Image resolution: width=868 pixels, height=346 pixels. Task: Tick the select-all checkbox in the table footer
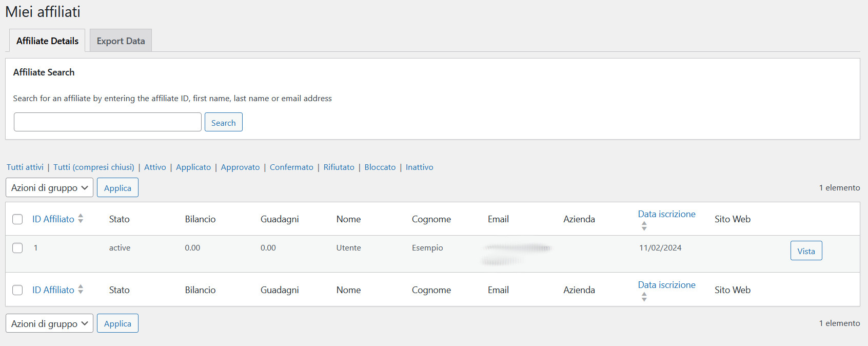coord(17,290)
